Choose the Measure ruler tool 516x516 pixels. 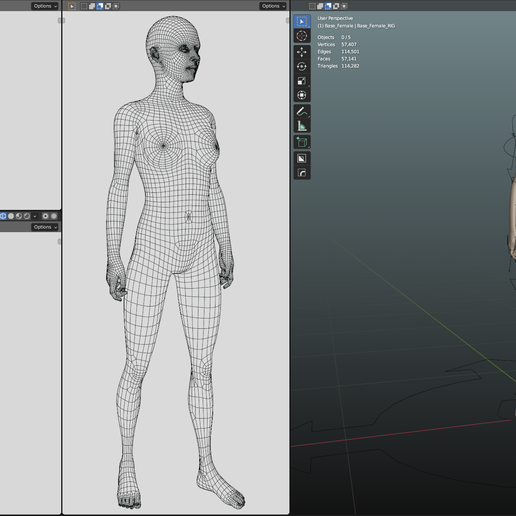(x=302, y=126)
